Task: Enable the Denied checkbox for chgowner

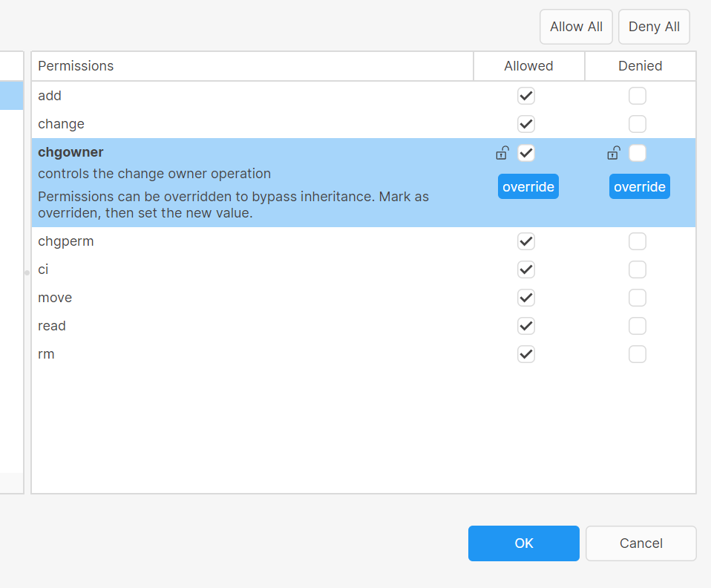Action: (x=637, y=153)
